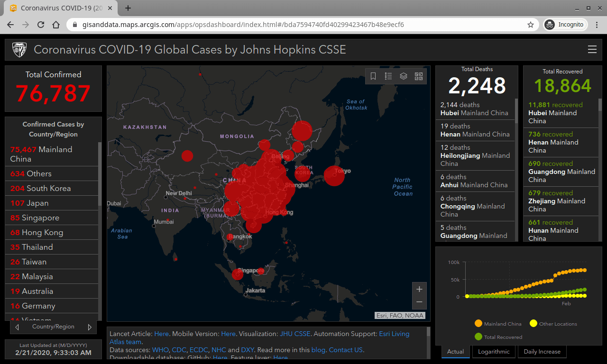Show the map legend icon

click(x=388, y=76)
